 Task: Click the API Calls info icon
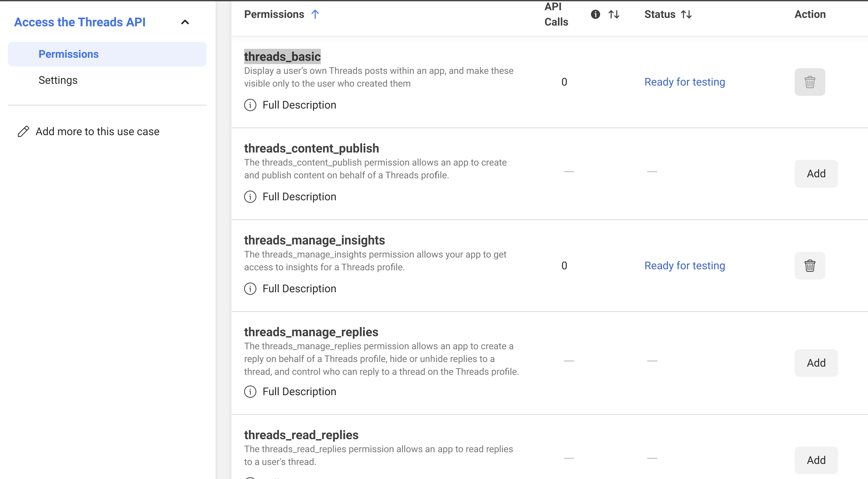coord(595,15)
